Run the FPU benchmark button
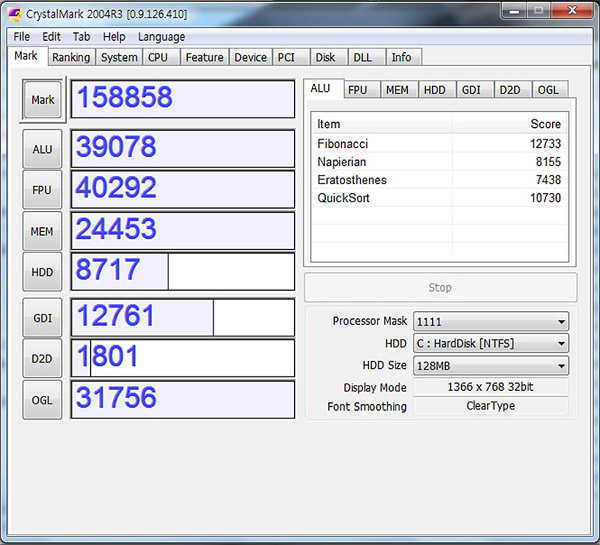This screenshot has width=600, height=545. (42, 190)
